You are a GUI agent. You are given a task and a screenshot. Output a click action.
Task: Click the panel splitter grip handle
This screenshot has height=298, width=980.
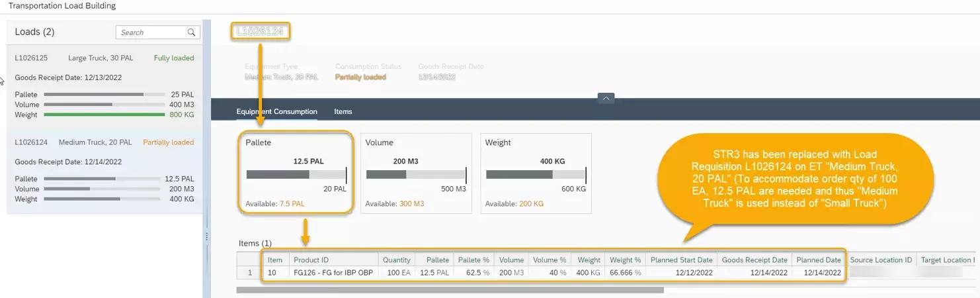pos(207,236)
